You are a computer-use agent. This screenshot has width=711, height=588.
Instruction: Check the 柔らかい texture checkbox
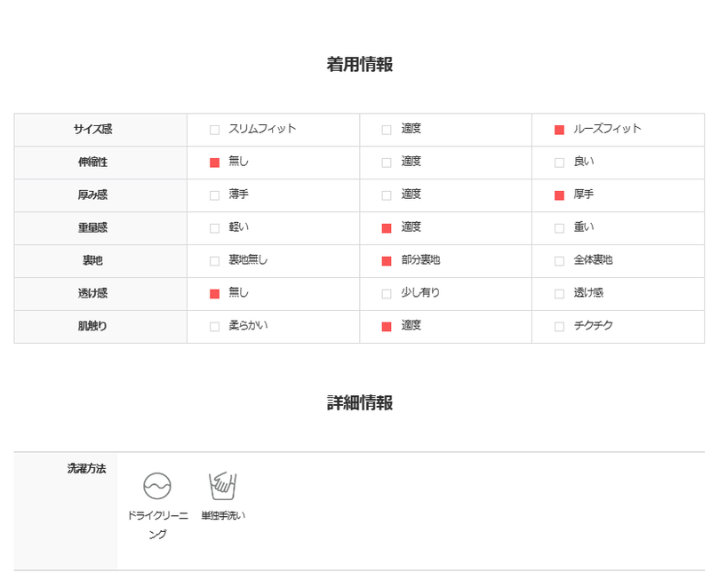coord(214,327)
